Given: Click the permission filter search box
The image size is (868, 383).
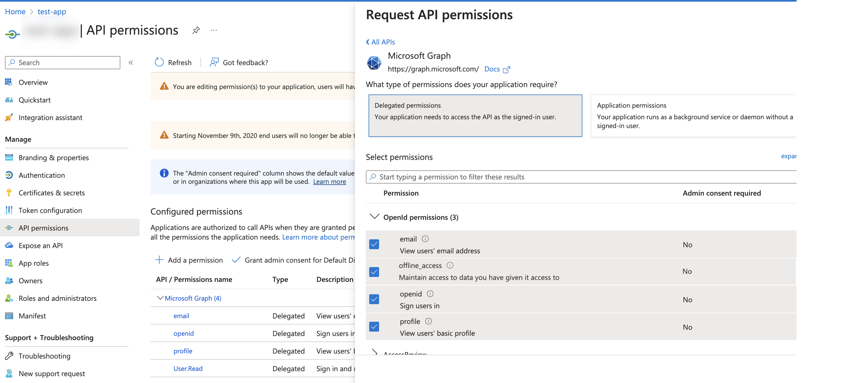Looking at the screenshot, I should [581, 177].
